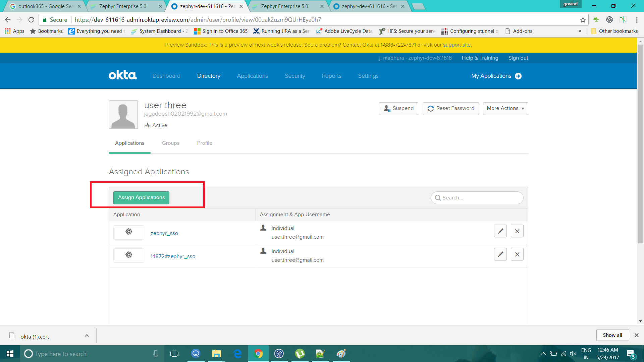Viewport: 644px width, 362px height.
Task: Bookmark this page with star icon
Action: pyautogui.click(x=583, y=20)
